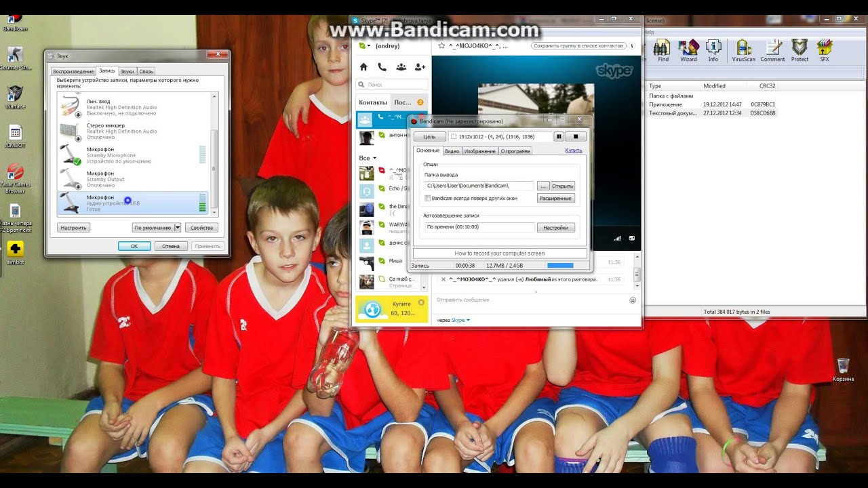The image size is (868, 488).
Task: Open the Bandicam auto-complete time combo box
Action: click(479, 228)
